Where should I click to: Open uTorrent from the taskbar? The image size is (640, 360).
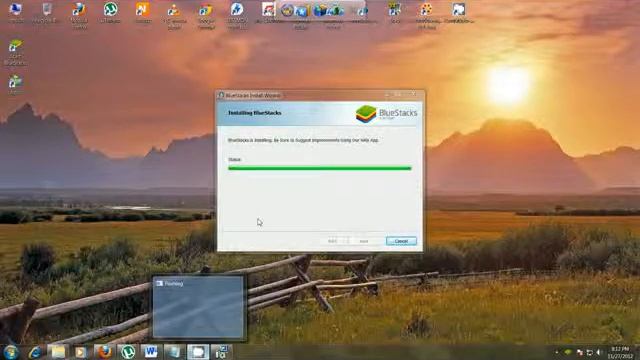(128, 352)
